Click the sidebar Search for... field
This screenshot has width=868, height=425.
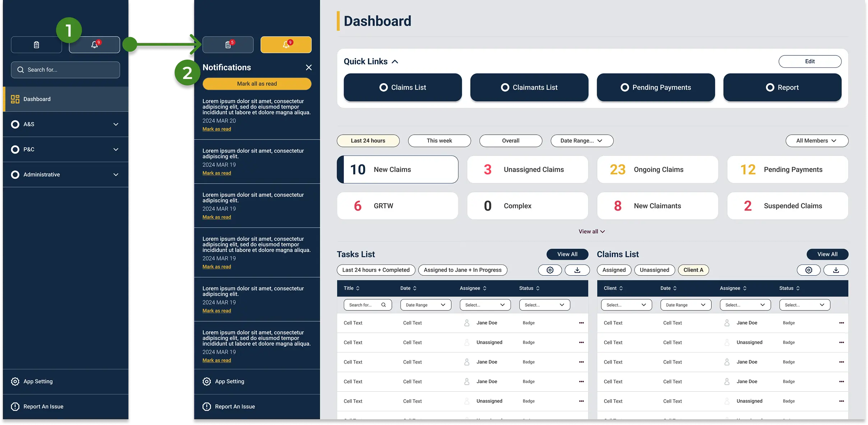[x=65, y=70]
